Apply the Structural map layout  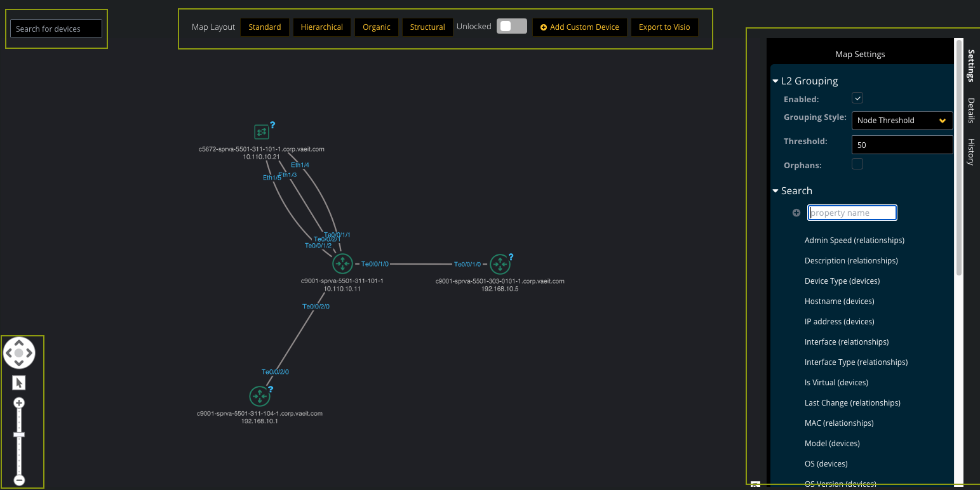427,27
